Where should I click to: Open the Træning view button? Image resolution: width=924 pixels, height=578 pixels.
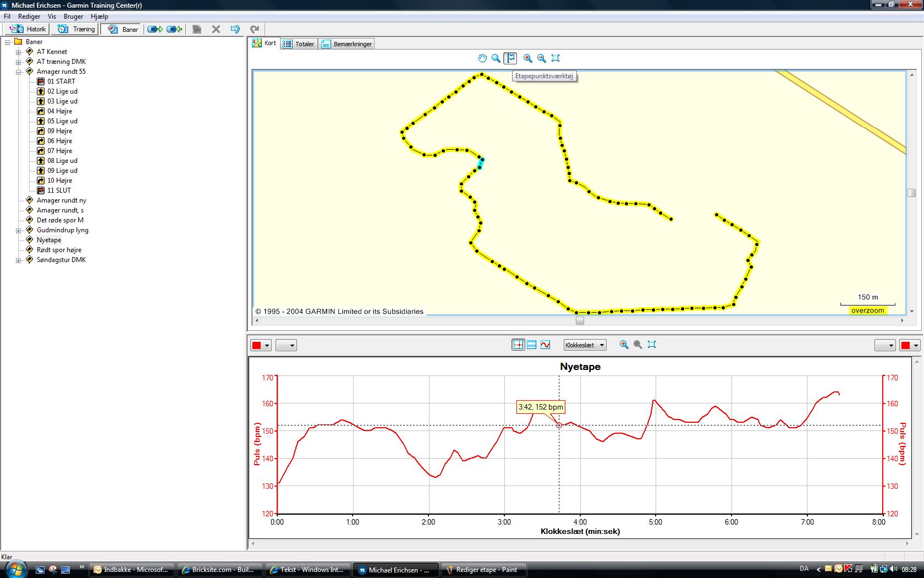(76, 29)
